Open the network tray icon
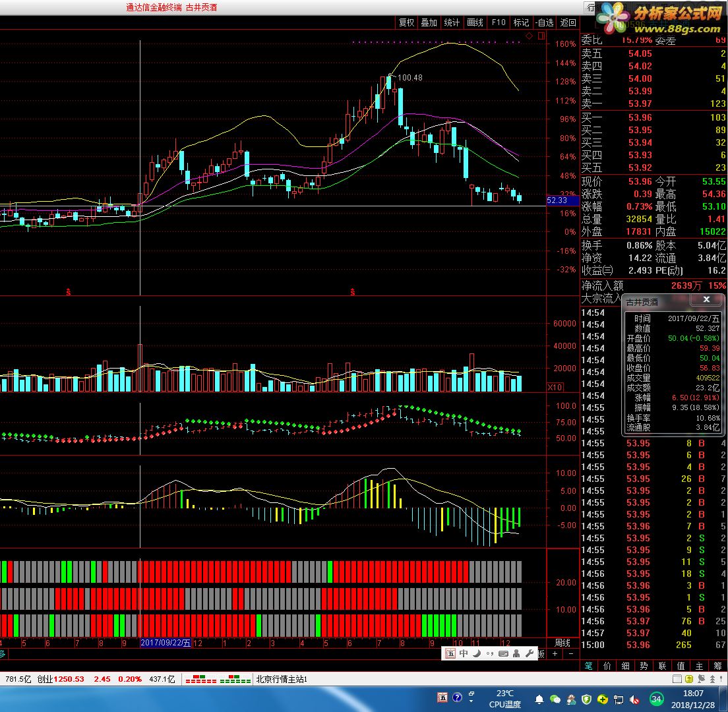The width and height of the screenshot is (728, 712). coord(619,699)
